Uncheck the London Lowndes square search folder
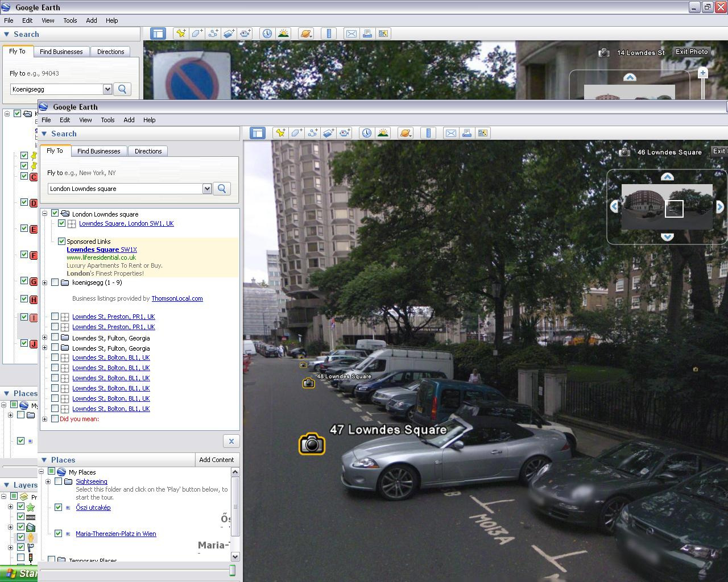 point(55,214)
